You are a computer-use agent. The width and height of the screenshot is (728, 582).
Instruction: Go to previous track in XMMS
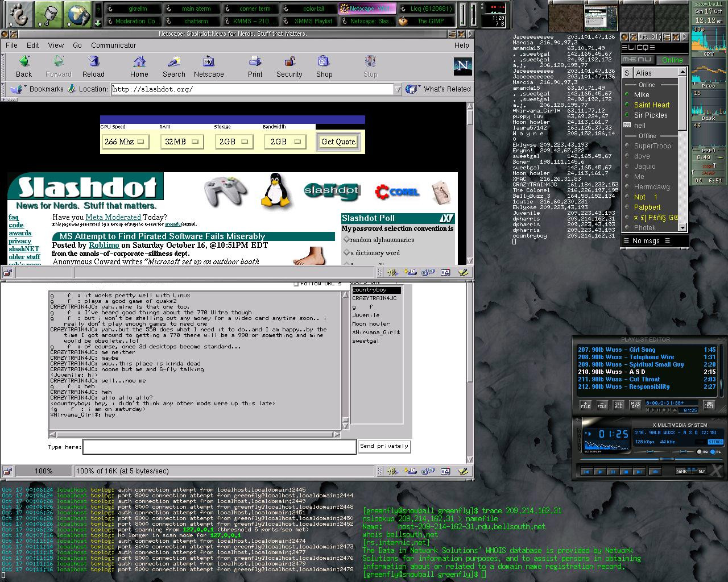tap(587, 472)
